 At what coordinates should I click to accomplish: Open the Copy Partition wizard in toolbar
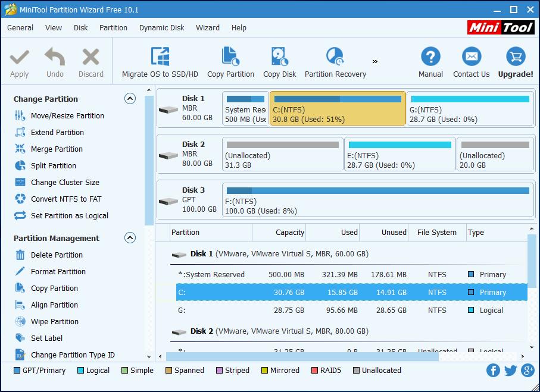pos(230,58)
